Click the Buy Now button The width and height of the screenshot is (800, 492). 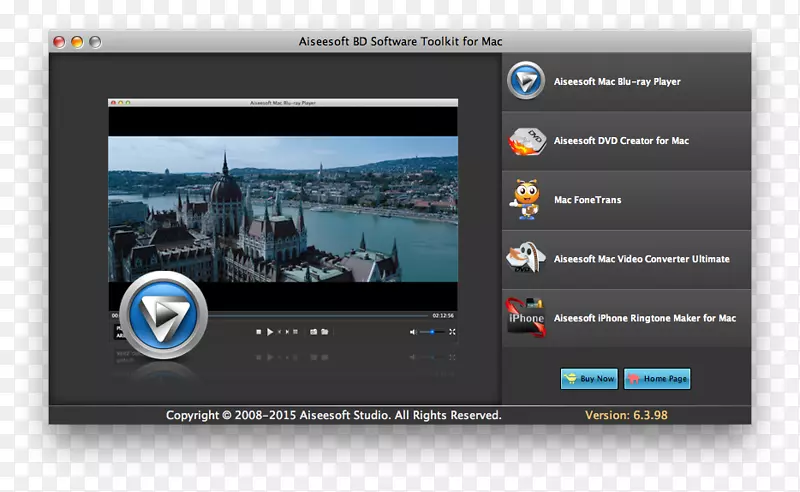point(589,379)
